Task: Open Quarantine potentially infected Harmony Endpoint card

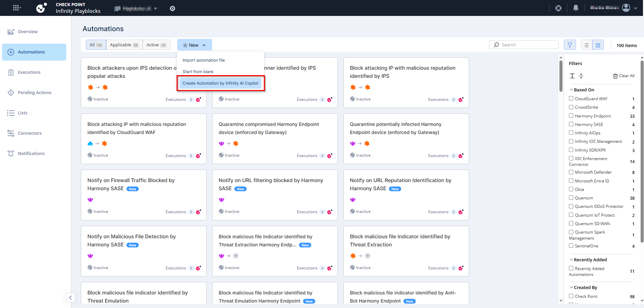Action: pyautogui.click(x=406, y=139)
